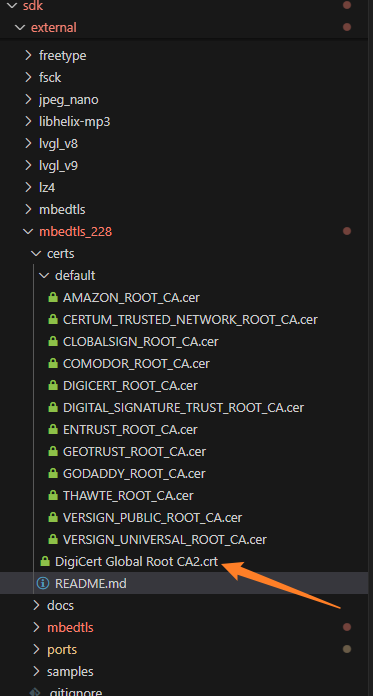The height and width of the screenshot is (696, 373).
Task: Click modified dot badge on ports row
Action: click(x=347, y=649)
